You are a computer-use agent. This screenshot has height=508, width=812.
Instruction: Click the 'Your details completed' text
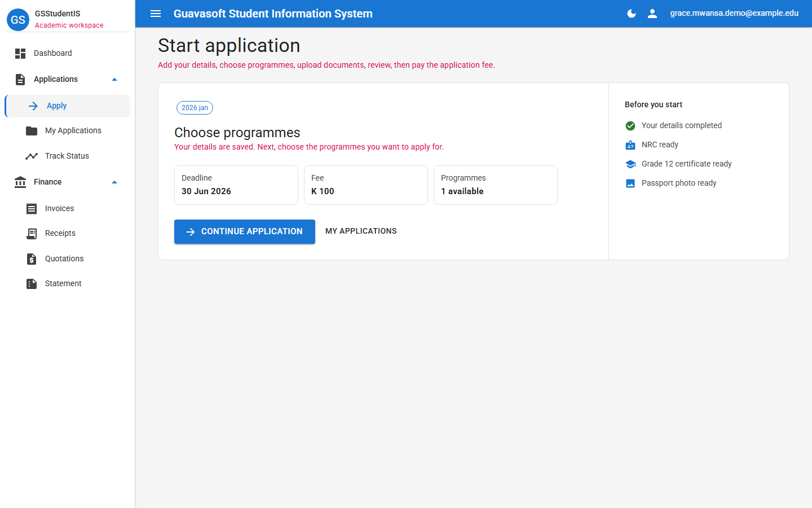(x=682, y=126)
